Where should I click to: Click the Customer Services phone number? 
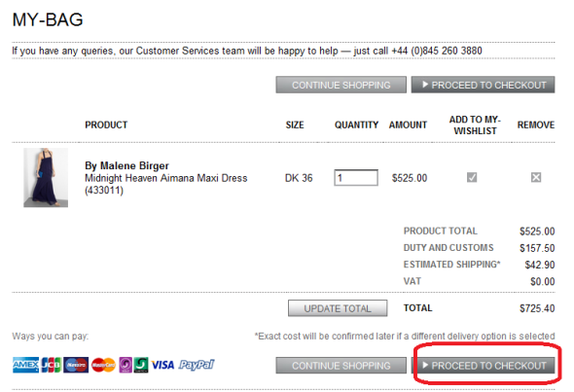(437, 51)
